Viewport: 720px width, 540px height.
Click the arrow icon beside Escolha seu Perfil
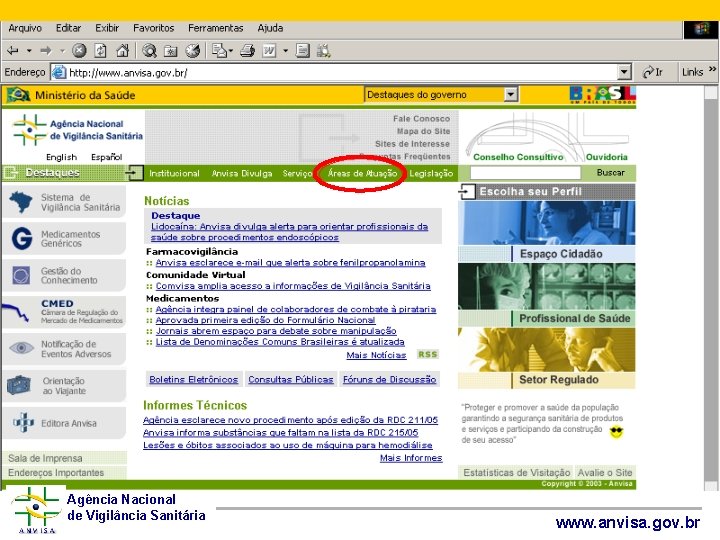coord(467,191)
